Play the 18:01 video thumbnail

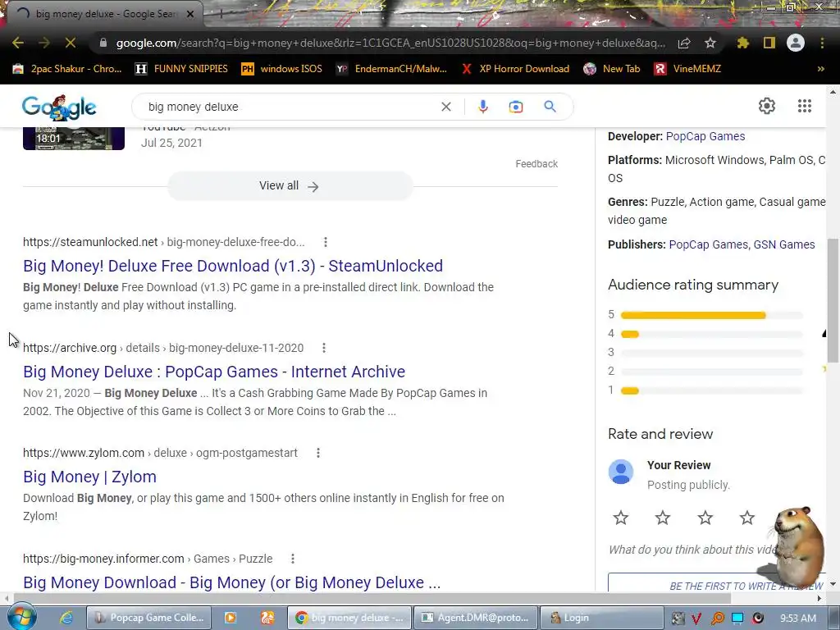[74, 138]
